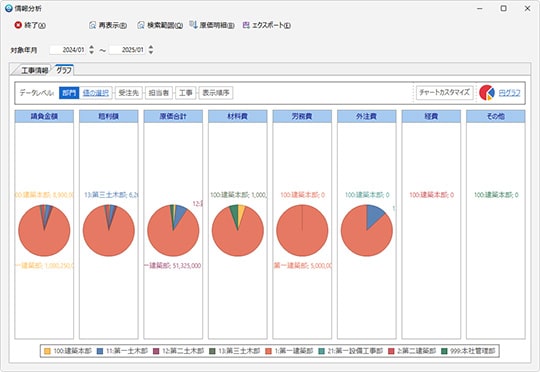Select the グラフ tab
The height and width of the screenshot is (372, 540).
point(64,70)
